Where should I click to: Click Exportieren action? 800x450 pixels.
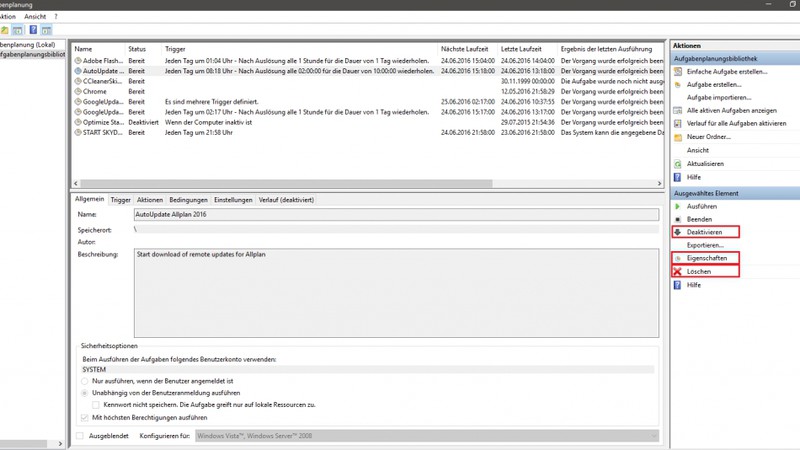click(705, 245)
